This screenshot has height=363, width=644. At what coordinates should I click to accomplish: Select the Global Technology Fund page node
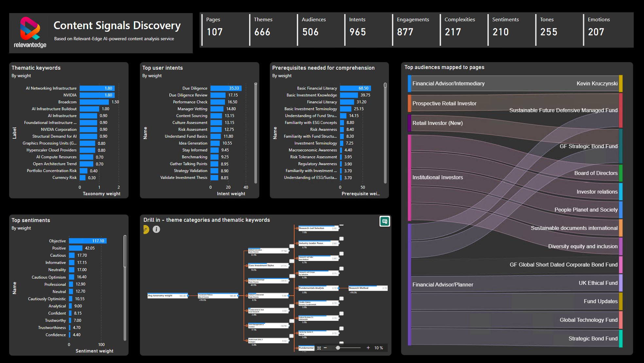(620, 320)
